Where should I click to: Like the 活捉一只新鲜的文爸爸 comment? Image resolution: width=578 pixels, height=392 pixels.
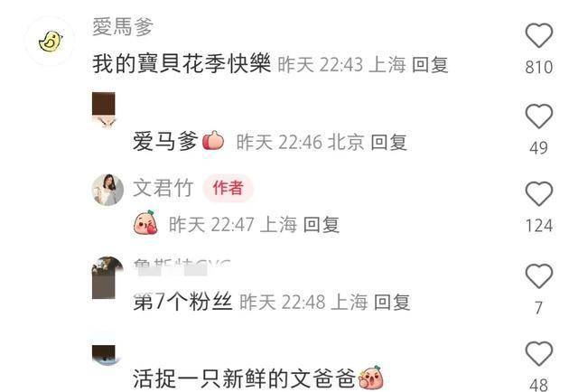pyautogui.click(x=538, y=354)
